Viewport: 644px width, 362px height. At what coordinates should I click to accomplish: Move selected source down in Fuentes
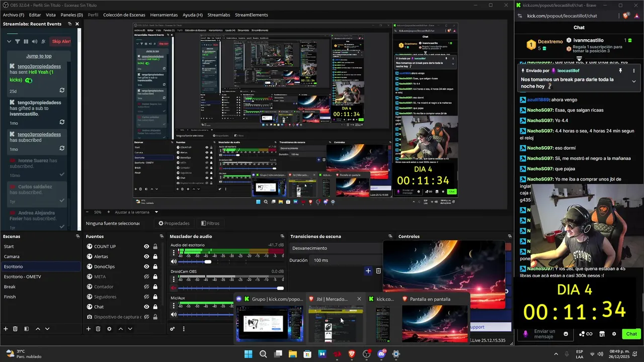click(x=130, y=329)
